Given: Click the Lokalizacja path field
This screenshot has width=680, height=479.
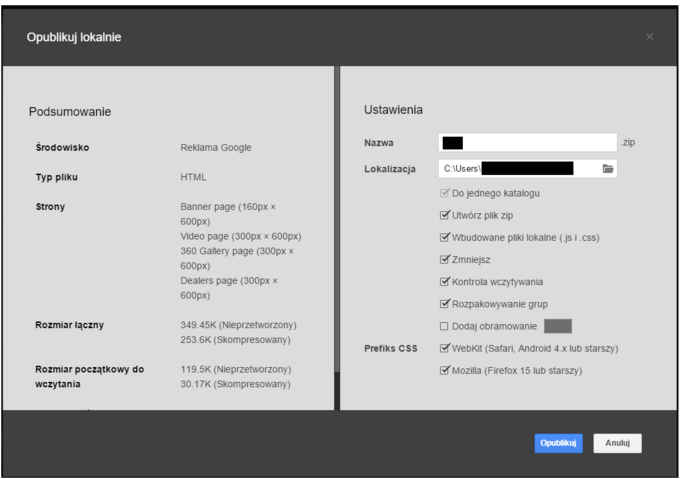Looking at the screenshot, I should [x=518, y=169].
